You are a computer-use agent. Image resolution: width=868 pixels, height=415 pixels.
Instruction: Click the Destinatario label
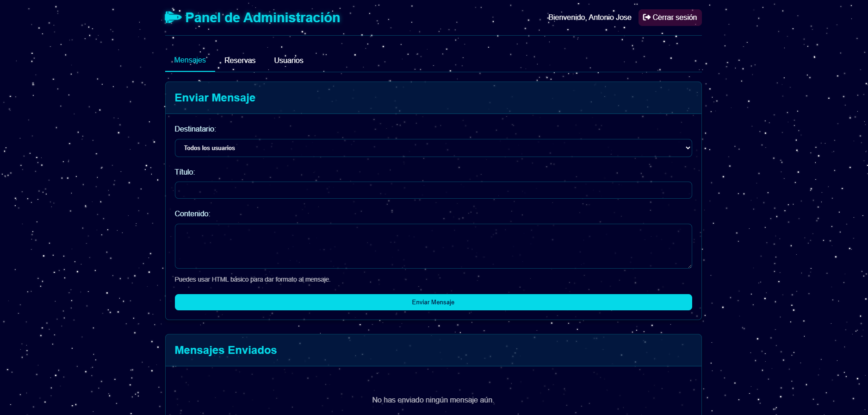[195, 129]
